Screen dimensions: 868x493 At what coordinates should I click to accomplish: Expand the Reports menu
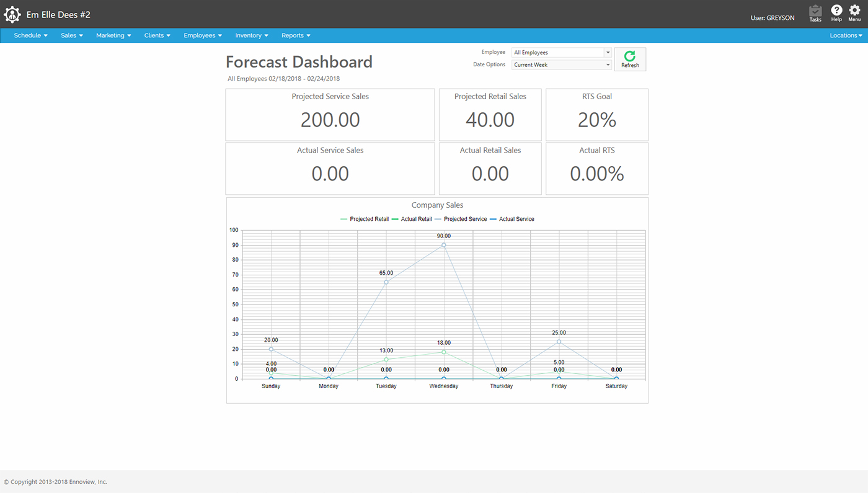(296, 35)
